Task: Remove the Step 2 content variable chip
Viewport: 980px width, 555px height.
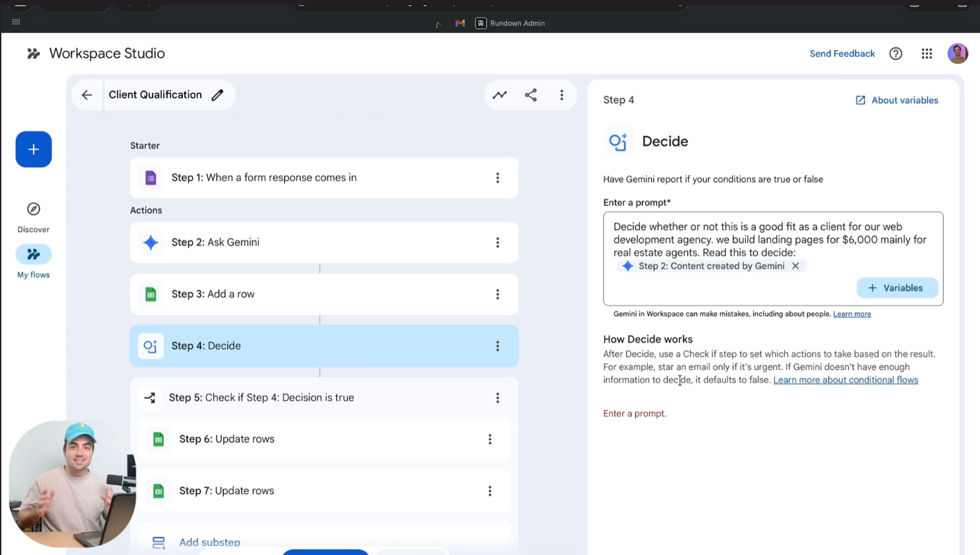Action: pos(795,266)
